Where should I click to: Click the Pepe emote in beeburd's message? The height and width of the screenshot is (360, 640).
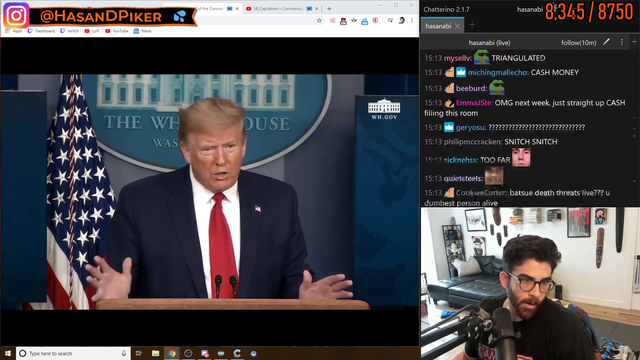pos(497,87)
